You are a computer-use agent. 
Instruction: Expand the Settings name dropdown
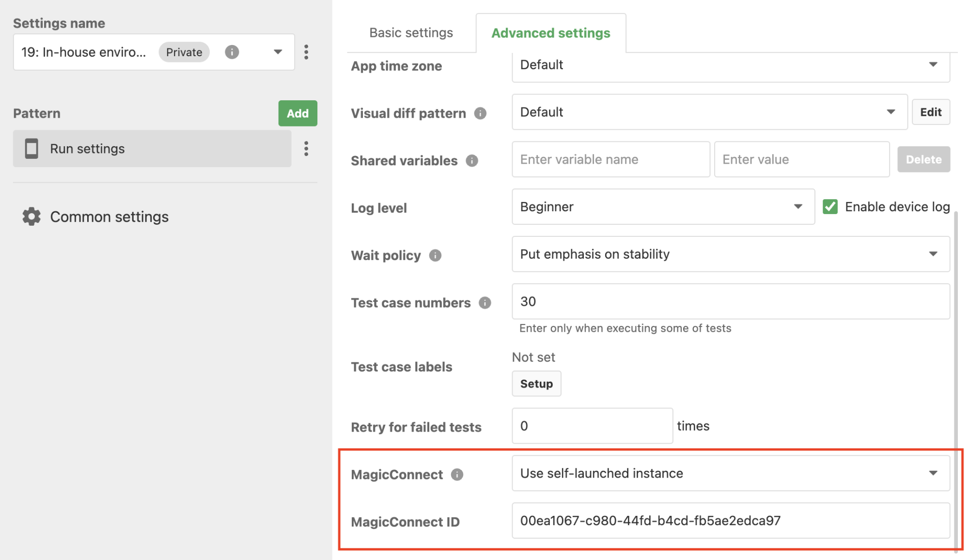[278, 52]
